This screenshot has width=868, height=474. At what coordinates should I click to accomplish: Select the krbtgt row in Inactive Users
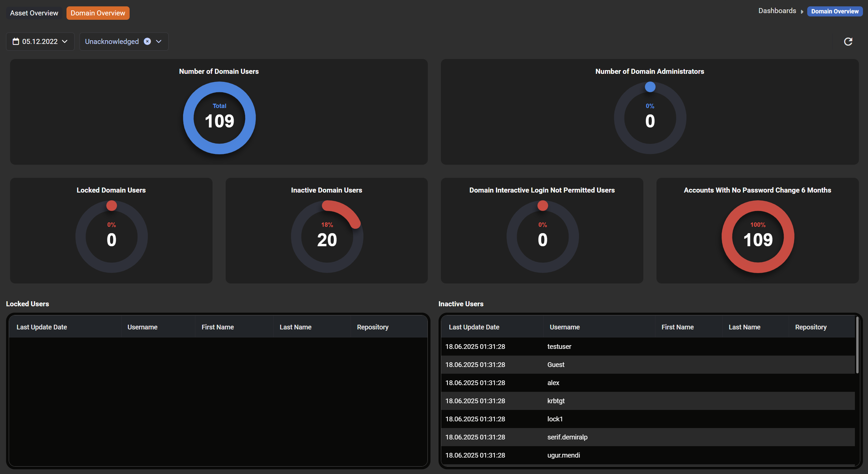[556, 401]
